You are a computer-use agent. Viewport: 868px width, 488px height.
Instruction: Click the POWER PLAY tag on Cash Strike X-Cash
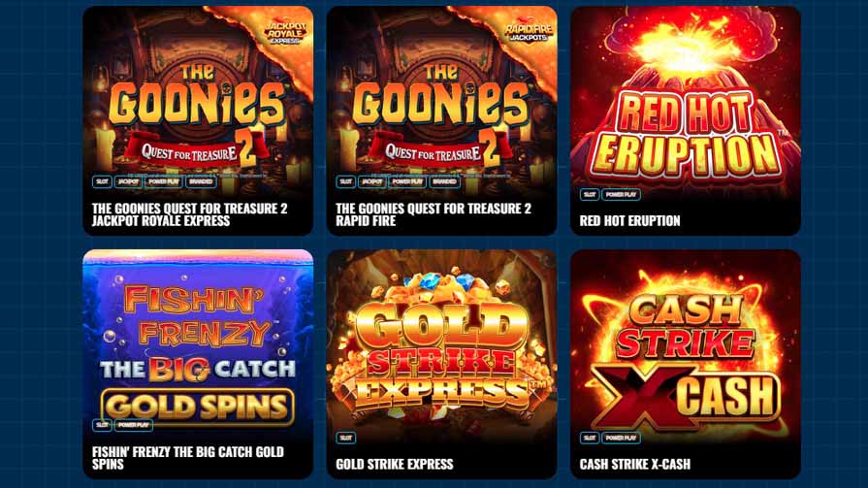(x=621, y=438)
